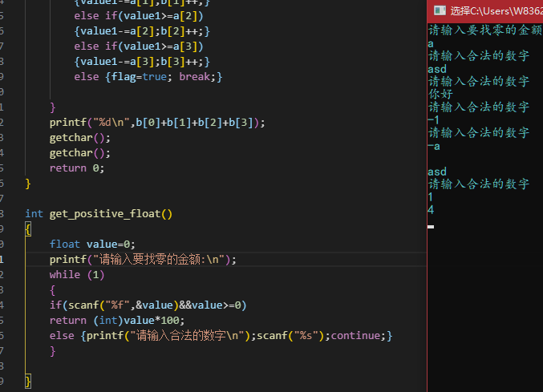The height and width of the screenshot is (392, 543).
Task: Click the line 'int get_positive_float()'
Action: (99, 214)
